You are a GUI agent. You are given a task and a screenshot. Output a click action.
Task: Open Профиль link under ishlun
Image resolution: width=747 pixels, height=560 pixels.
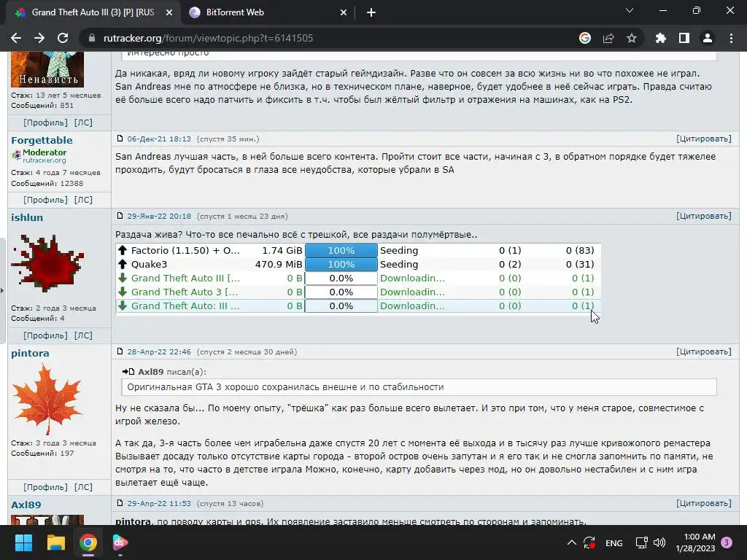pos(46,335)
